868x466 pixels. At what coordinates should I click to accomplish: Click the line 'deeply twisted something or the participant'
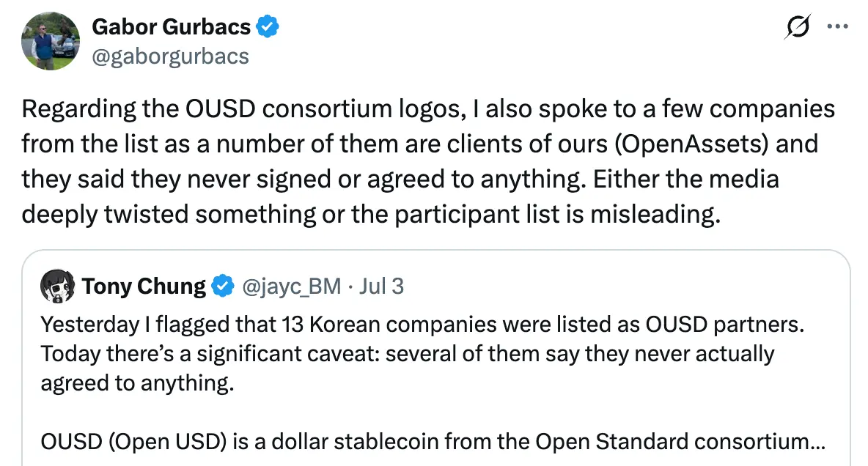(x=371, y=215)
